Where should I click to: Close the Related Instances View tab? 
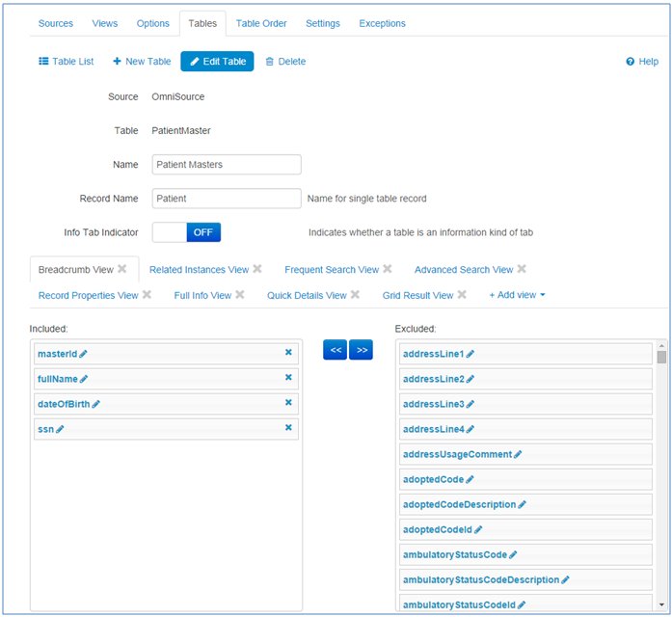pyautogui.click(x=257, y=270)
